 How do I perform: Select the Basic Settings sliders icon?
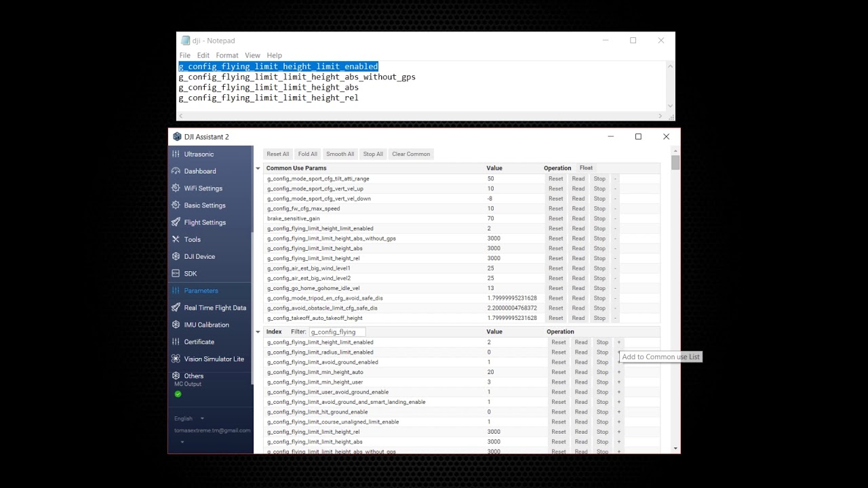[176, 205]
